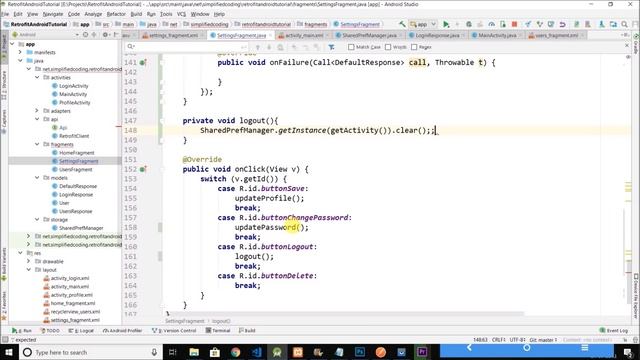Click the filter funnel icon in find bar
Screen dimensions: 640x360
[x=331, y=47]
